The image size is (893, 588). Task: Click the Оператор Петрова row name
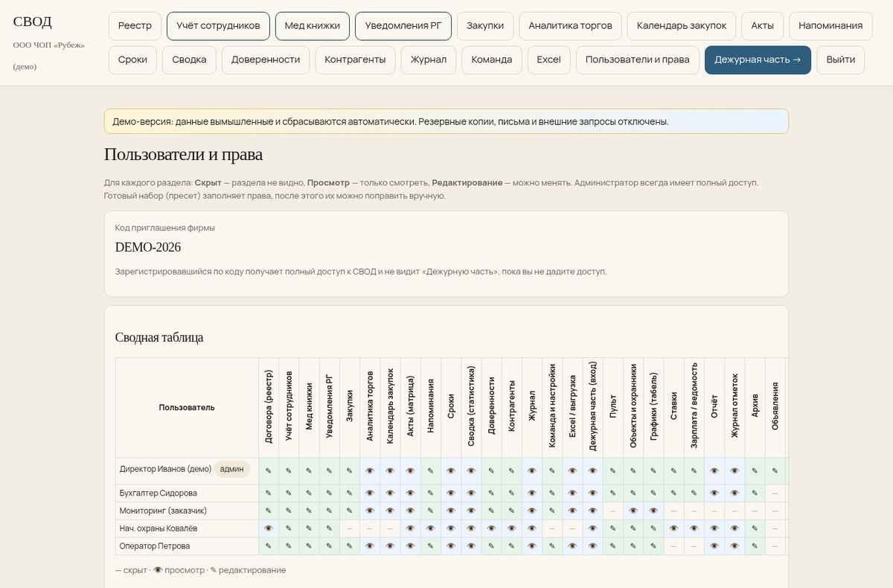coord(155,546)
